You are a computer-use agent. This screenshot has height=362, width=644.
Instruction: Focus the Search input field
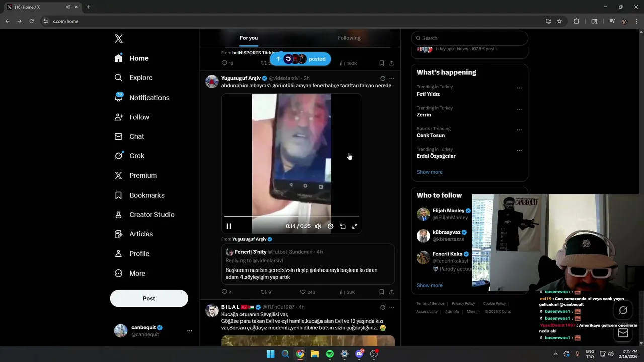click(x=469, y=38)
